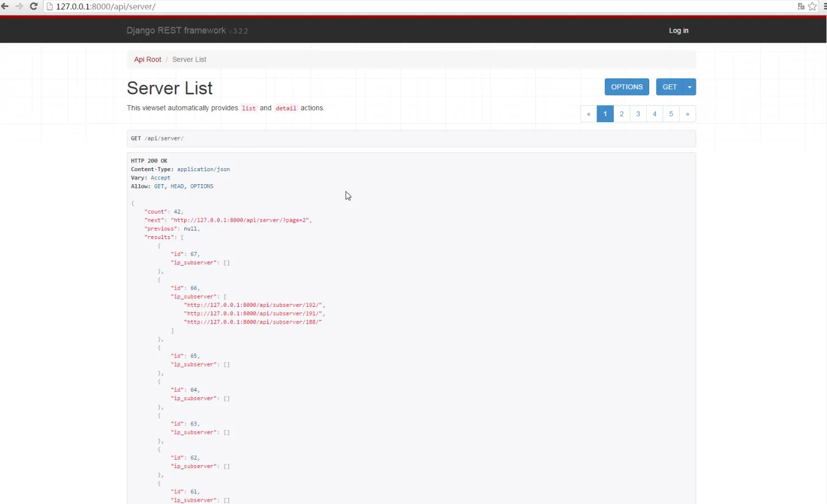The image size is (827, 504).
Task: Jump to page 5 in pagination
Action: pos(671,114)
